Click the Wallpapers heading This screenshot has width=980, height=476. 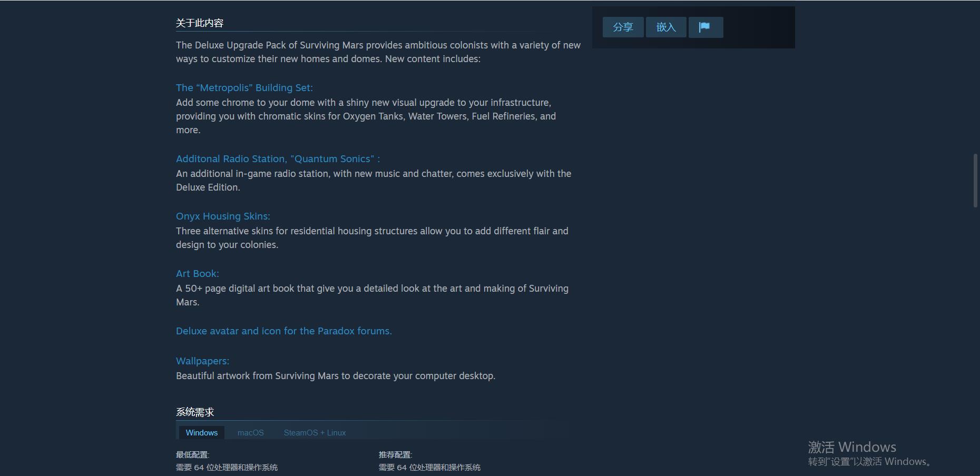click(202, 361)
